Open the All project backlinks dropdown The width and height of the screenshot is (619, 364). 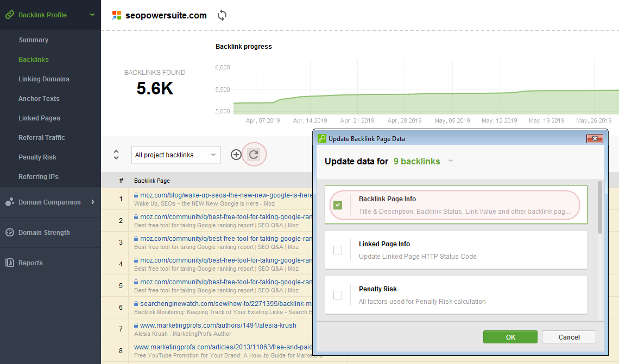click(176, 155)
